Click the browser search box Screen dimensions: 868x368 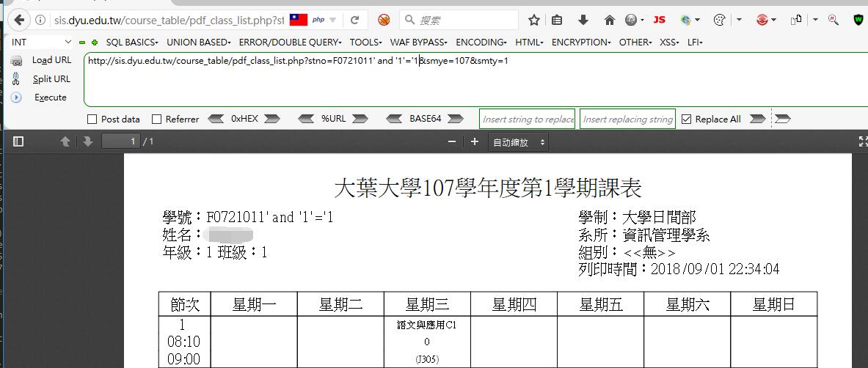[459, 21]
